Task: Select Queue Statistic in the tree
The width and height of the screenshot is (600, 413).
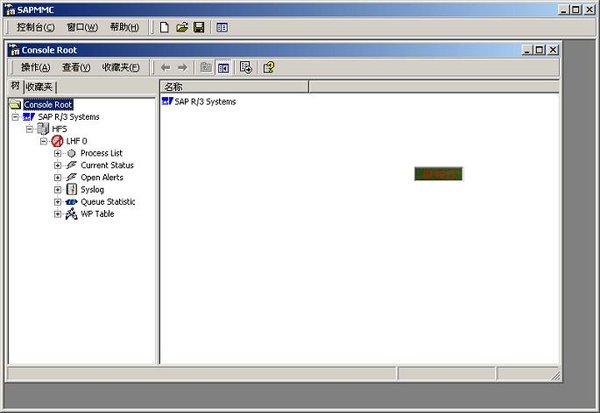Action: tap(108, 202)
